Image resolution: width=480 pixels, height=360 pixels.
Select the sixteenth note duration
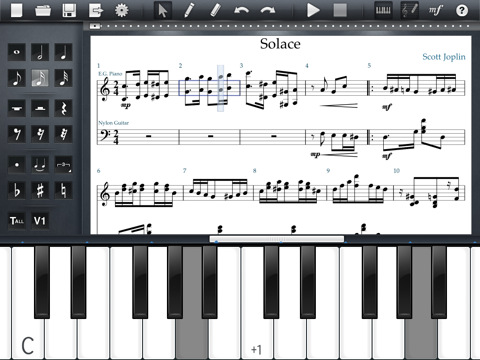40,78
